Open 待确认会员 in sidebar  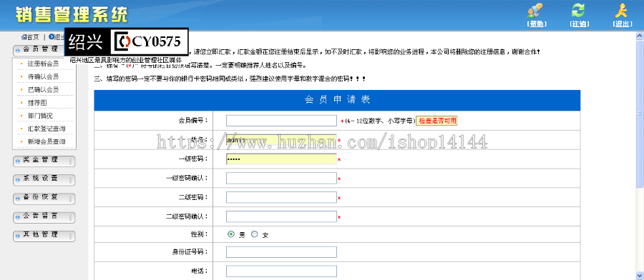point(43,76)
